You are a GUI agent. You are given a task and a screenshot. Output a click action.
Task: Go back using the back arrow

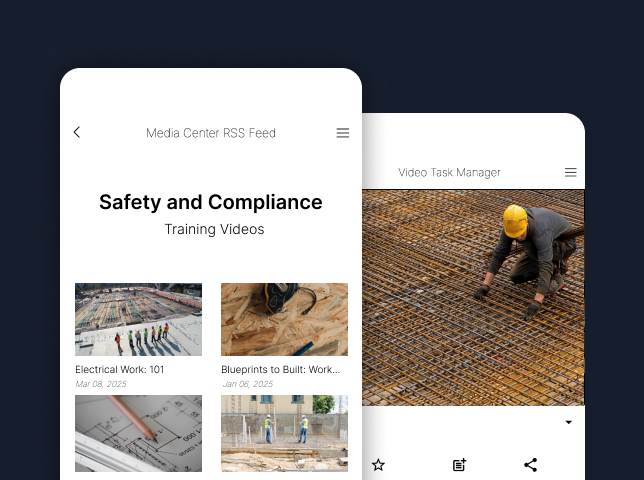(x=77, y=132)
